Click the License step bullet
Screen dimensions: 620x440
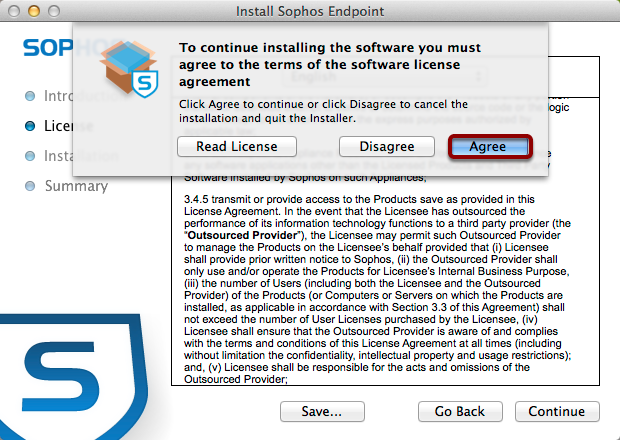pyautogui.click(x=30, y=126)
